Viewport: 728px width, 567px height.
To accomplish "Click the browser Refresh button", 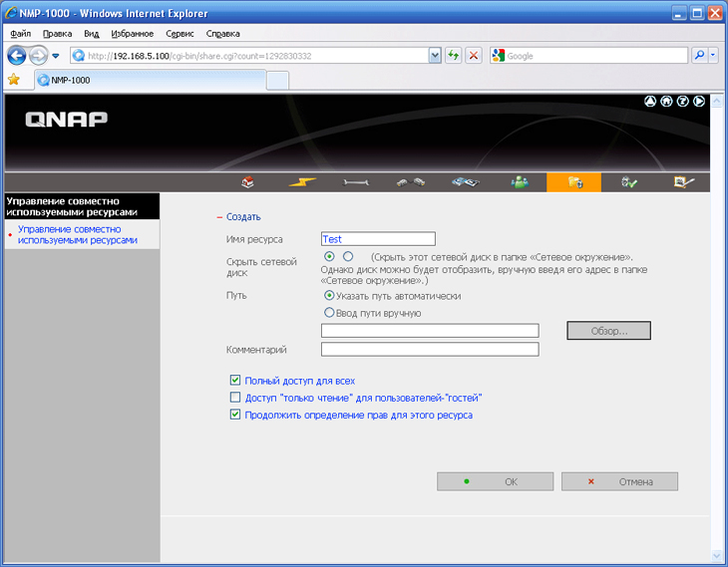I will (454, 56).
